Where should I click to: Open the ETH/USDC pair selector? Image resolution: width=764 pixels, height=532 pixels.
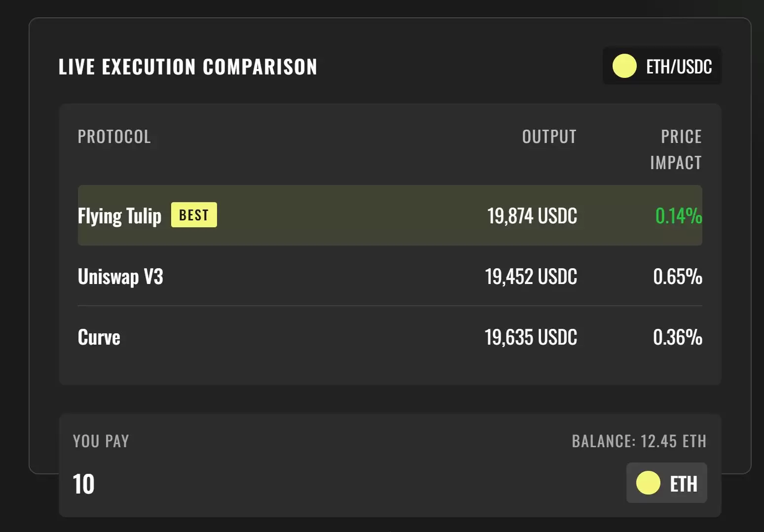click(x=662, y=66)
